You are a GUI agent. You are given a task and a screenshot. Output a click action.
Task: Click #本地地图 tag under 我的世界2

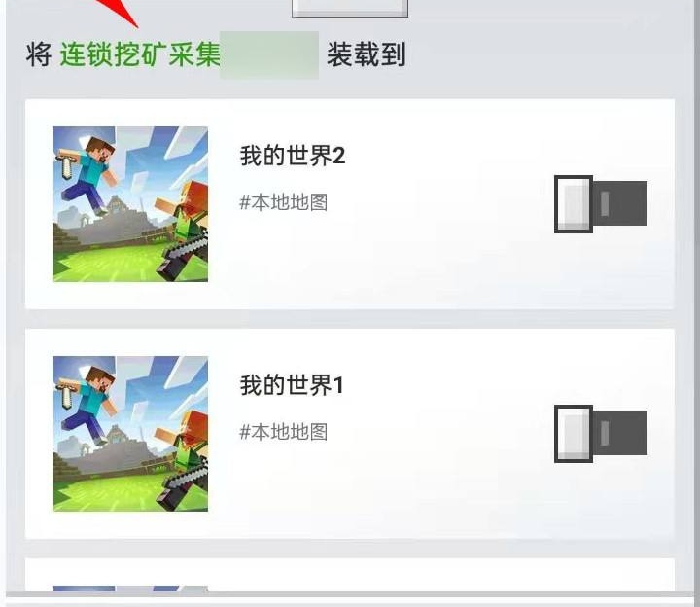pyautogui.click(x=284, y=202)
